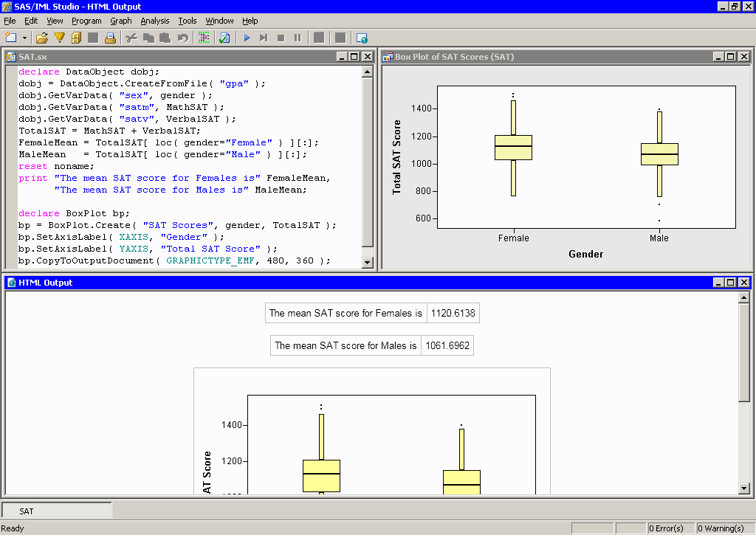
Task: Open the Program menu
Action: (x=86, y=21)
